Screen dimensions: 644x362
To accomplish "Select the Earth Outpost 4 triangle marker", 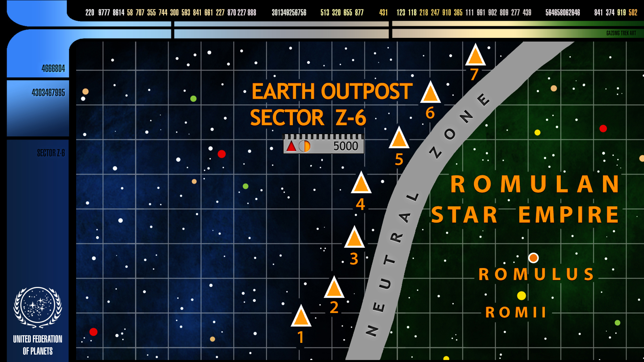I will coord(361,183).
